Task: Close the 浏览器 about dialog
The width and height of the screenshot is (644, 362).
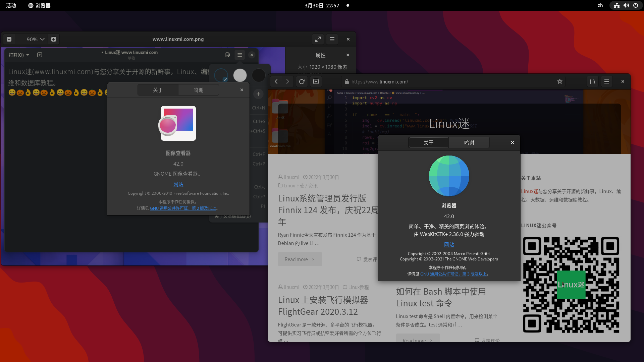Action: 513,142
